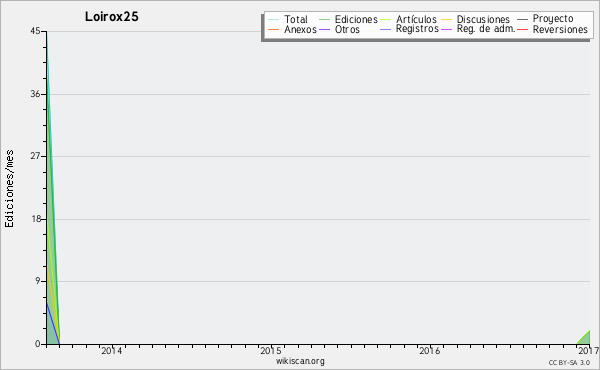This screenshot has height=370, width=600.
Task: Click the x-axis year 2015
Action: [x=271, y=351]
